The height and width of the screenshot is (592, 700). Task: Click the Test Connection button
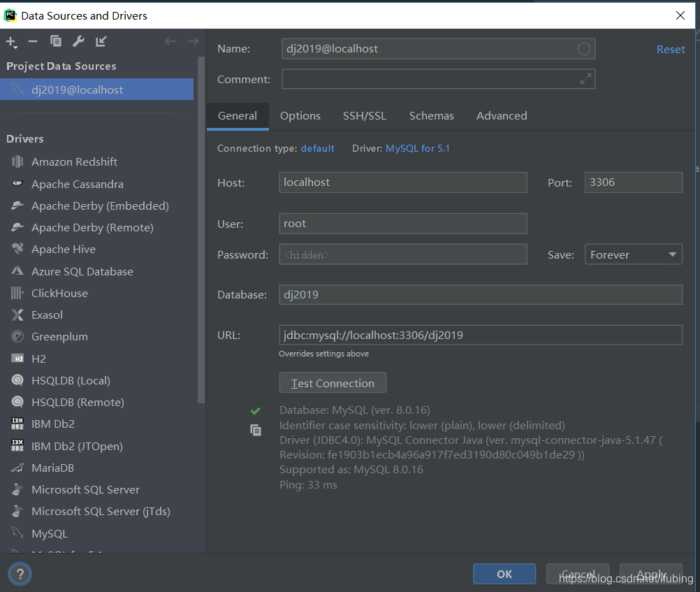[x=333, y=383]
